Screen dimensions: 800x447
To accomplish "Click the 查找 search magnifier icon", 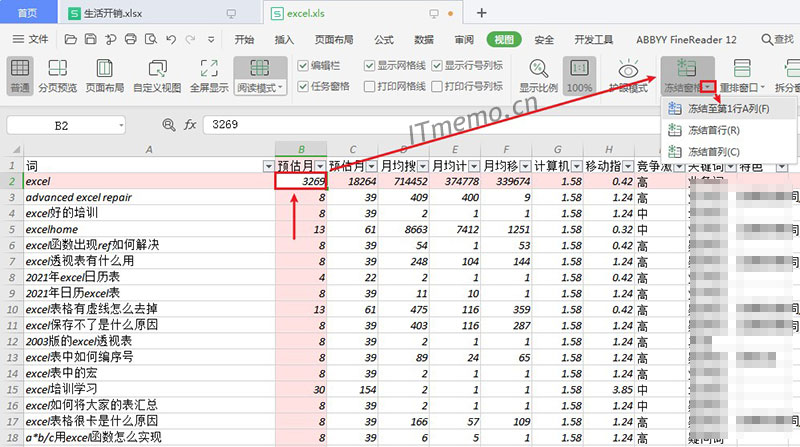I will point(766,39).
